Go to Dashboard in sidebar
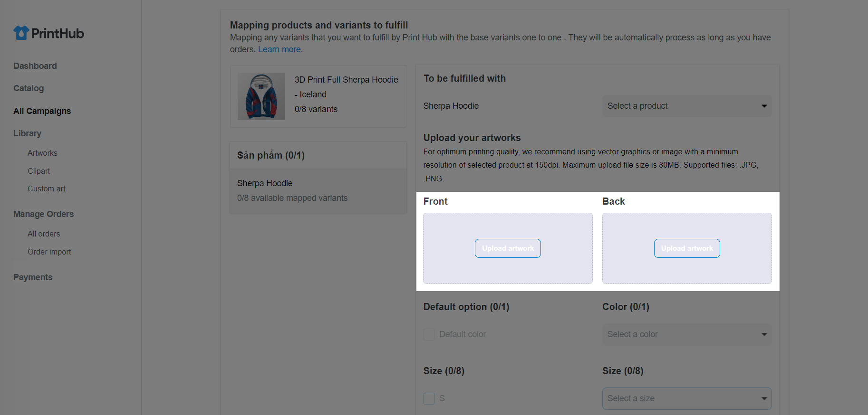 click(35, 66)
